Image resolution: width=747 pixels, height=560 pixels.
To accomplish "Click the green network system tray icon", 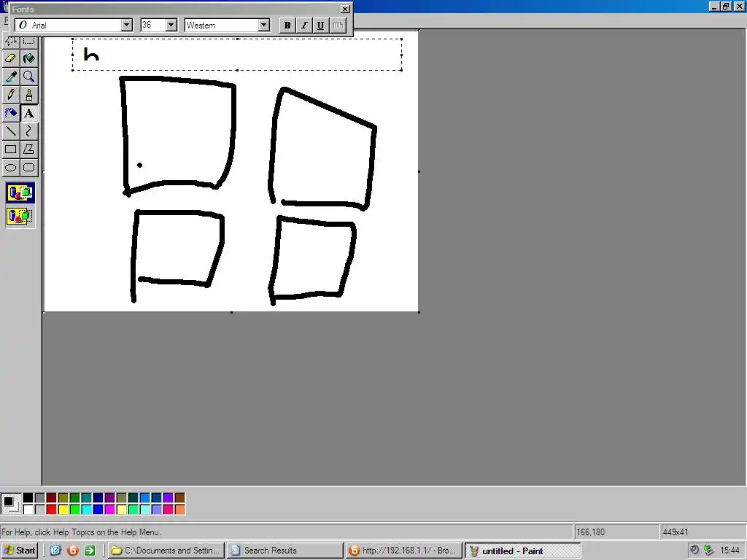I will [x=708, y=550].
